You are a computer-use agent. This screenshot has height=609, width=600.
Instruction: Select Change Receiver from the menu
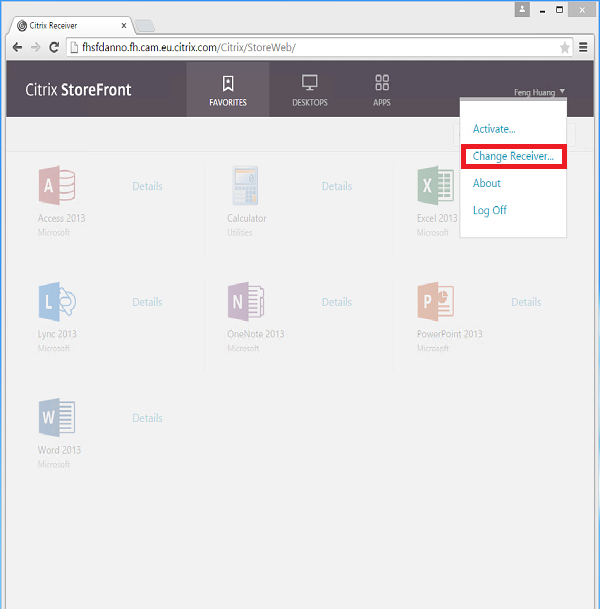(513, 156)
